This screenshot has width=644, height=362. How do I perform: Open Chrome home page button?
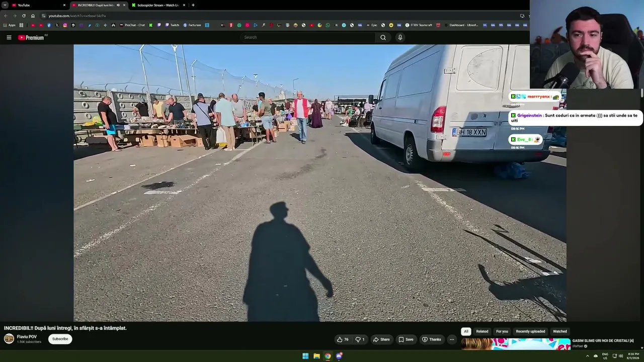pos(33,16)
